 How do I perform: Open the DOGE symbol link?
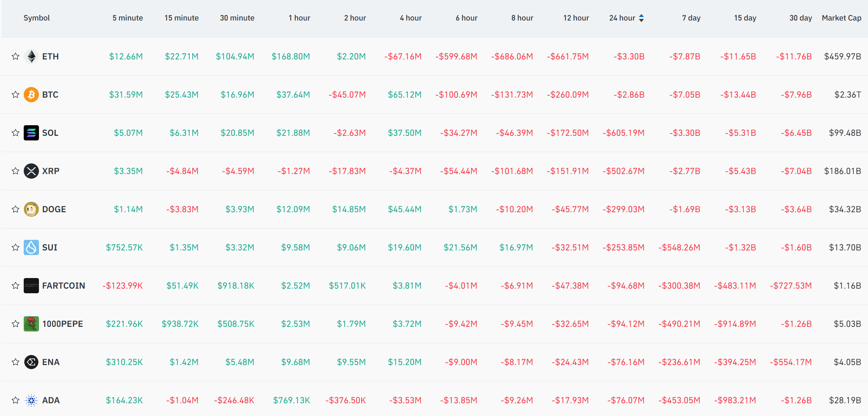[x=54, y=209]
